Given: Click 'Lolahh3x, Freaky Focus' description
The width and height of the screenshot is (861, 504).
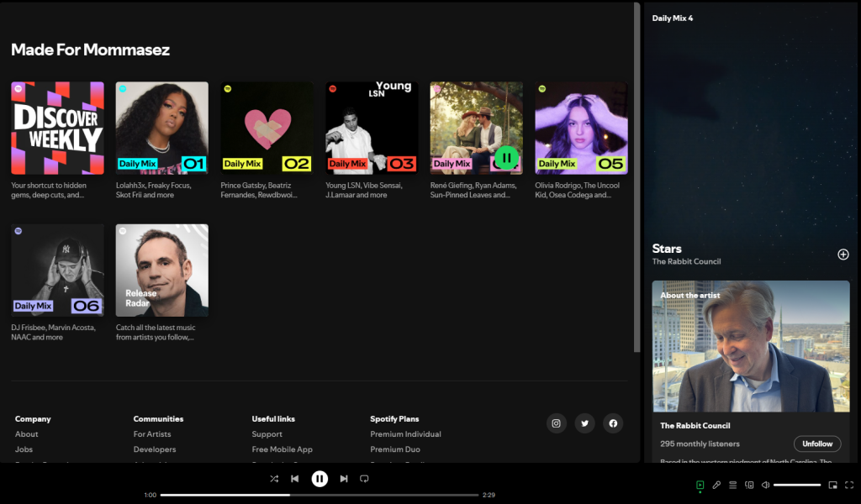Looking at the screenshot, I should [x=154, y=190].
